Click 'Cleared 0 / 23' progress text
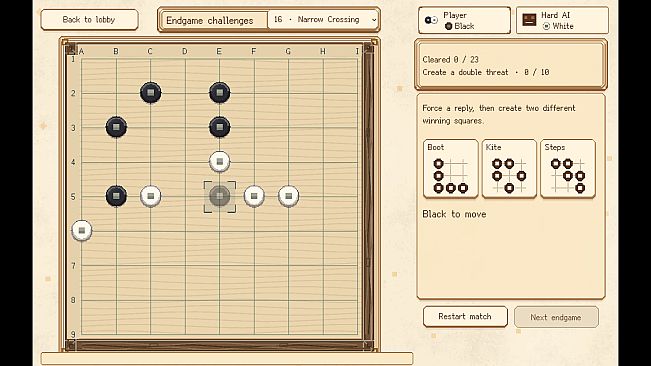This screenshot has width=651, height=366. 450,60
